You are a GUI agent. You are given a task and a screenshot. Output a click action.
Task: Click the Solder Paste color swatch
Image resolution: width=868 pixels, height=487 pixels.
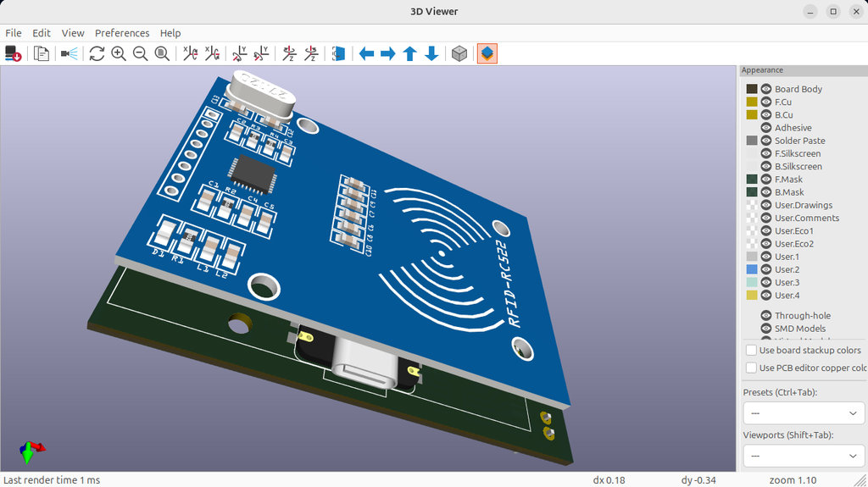752,141
